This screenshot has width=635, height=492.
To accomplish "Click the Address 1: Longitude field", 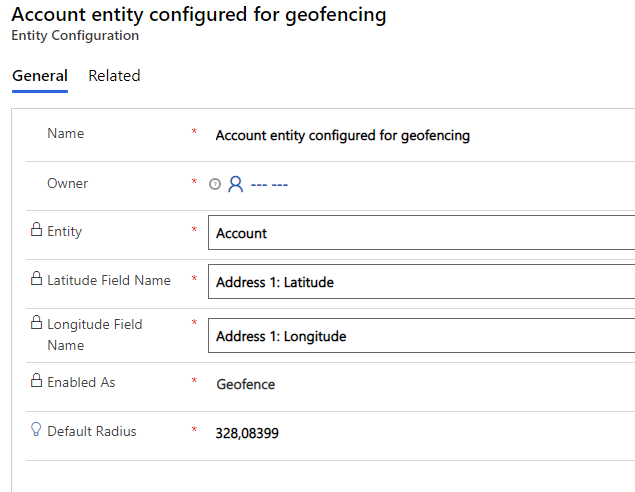I will [422, 335].
